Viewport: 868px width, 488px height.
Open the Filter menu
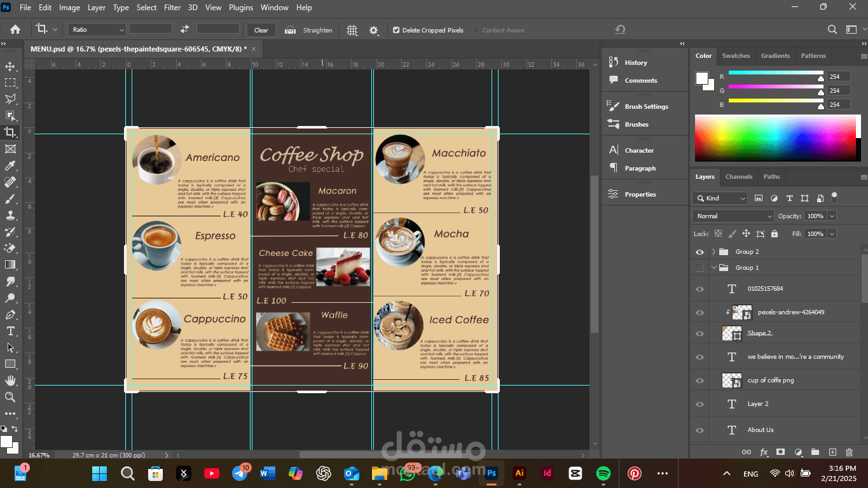(x=172, y=8)
